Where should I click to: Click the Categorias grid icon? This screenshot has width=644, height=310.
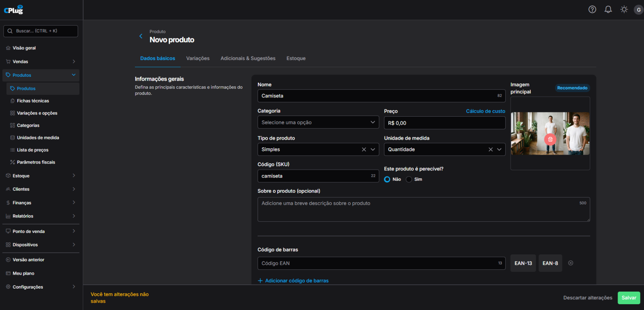point(13,125)
